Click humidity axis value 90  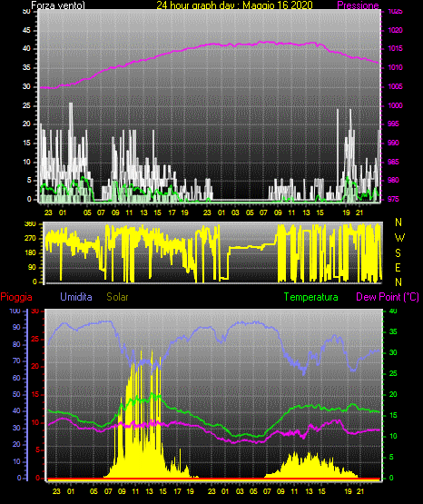(x=16, y=327)
